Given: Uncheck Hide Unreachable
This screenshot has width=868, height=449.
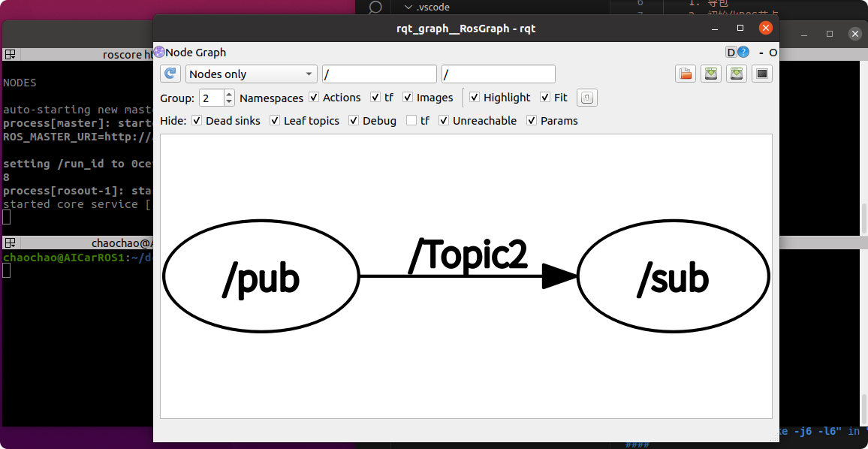Looking at the screenshot, I should coord(444,121).
